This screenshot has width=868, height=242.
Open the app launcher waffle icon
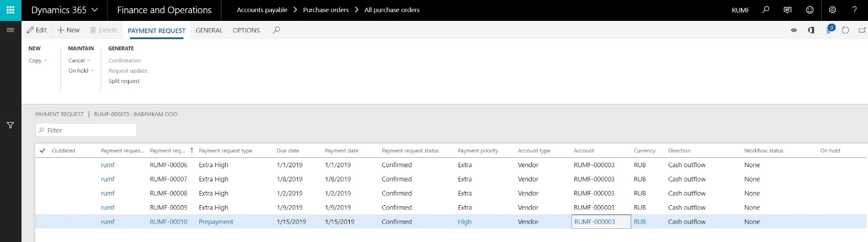click(10, 10)
